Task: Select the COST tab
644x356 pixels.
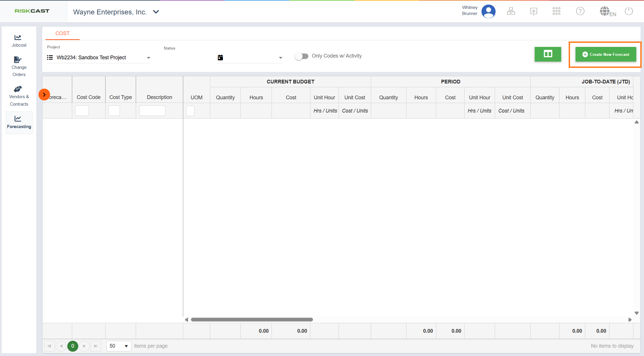Action: click(x=62, y=33)
